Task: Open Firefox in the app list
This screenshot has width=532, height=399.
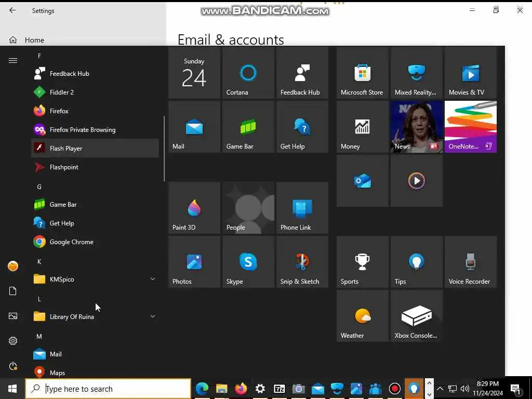Action: pyautogui.click(x=95, y=111)
